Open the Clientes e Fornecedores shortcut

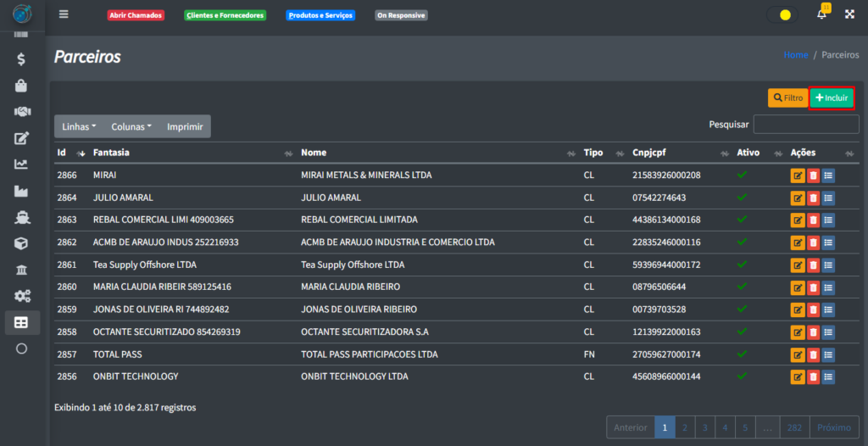[x=225, y=15]
